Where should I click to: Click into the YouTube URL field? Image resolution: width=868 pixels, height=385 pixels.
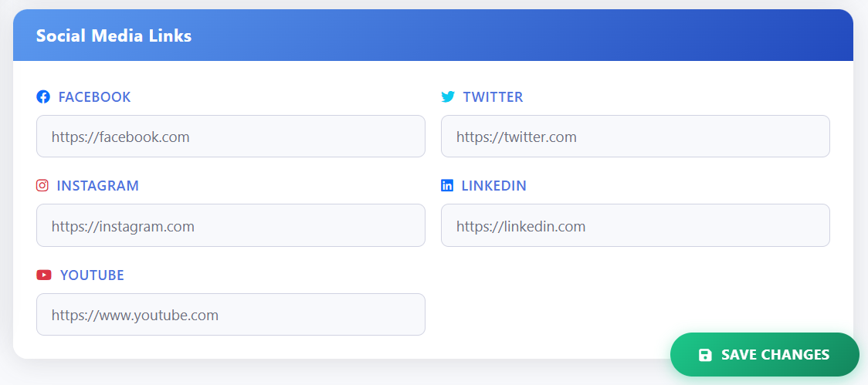coord(230,315)
